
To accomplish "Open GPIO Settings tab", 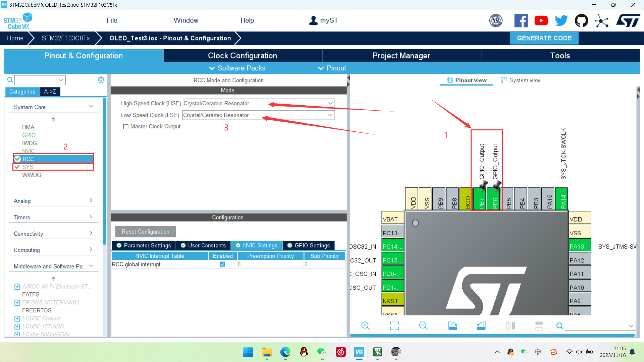I will pos(309,245).
